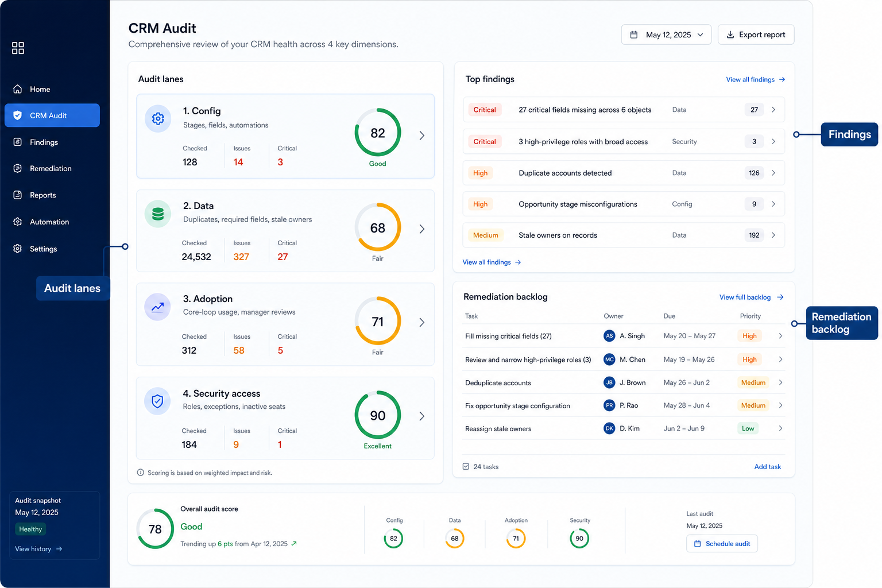
Task: Open Reports in the sidebar
Action: [x=52, y=195]
